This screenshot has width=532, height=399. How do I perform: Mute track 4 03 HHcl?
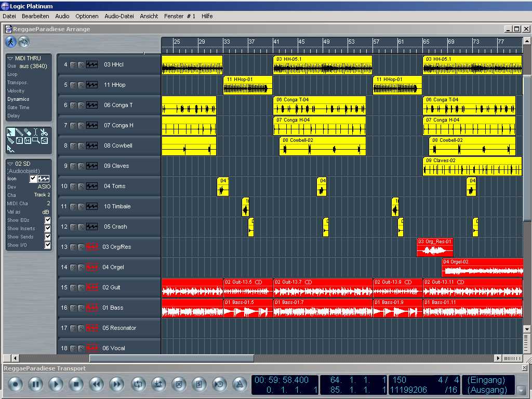[x=73, y=64]
